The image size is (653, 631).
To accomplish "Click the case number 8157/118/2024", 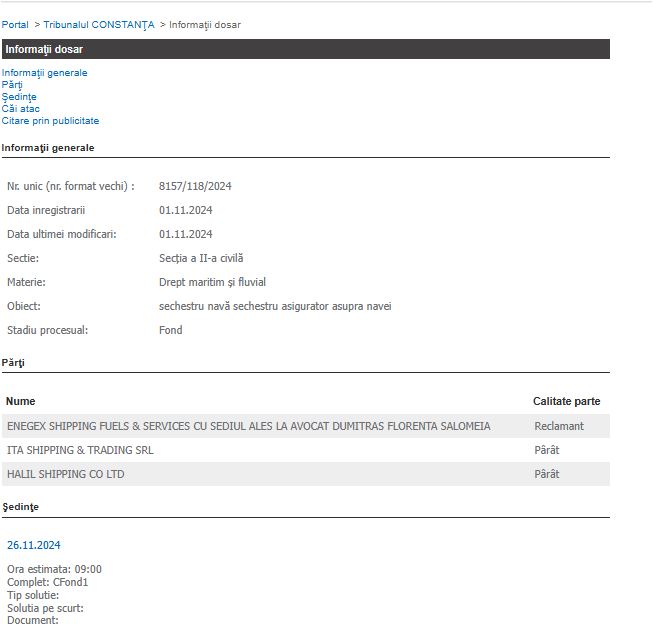I will [x=195, y=186].
